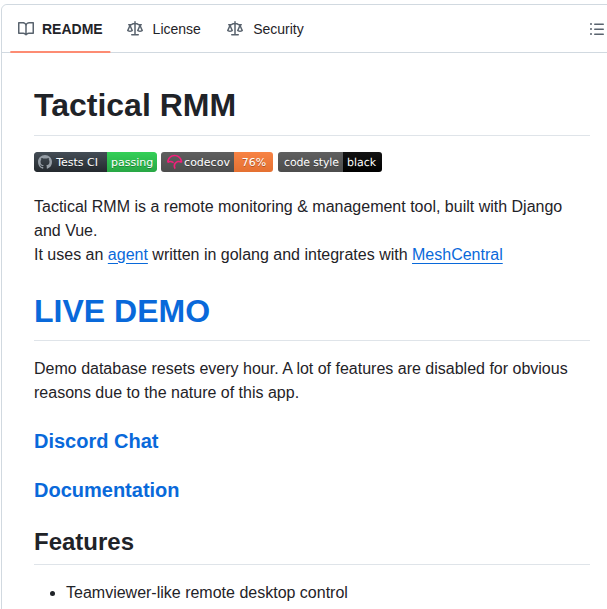Switch to the Security tab
The width and height of the screenshot is (607, 609).
265,29
